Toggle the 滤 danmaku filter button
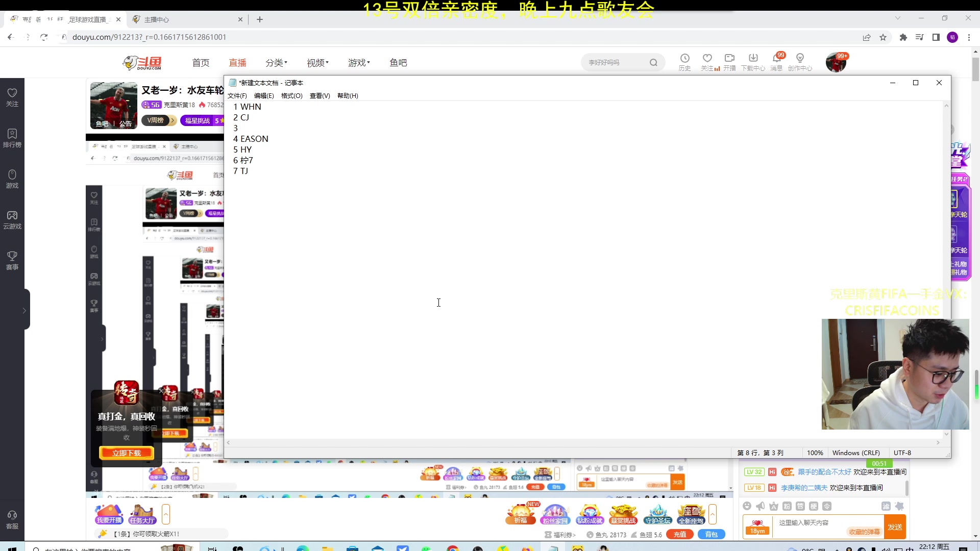Screen dimensions: 980x551 (x=886, y=506)
